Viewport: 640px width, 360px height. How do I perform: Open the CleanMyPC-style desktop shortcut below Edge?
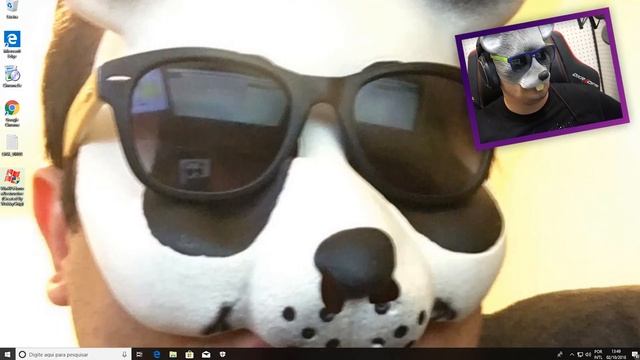point(12,77)
